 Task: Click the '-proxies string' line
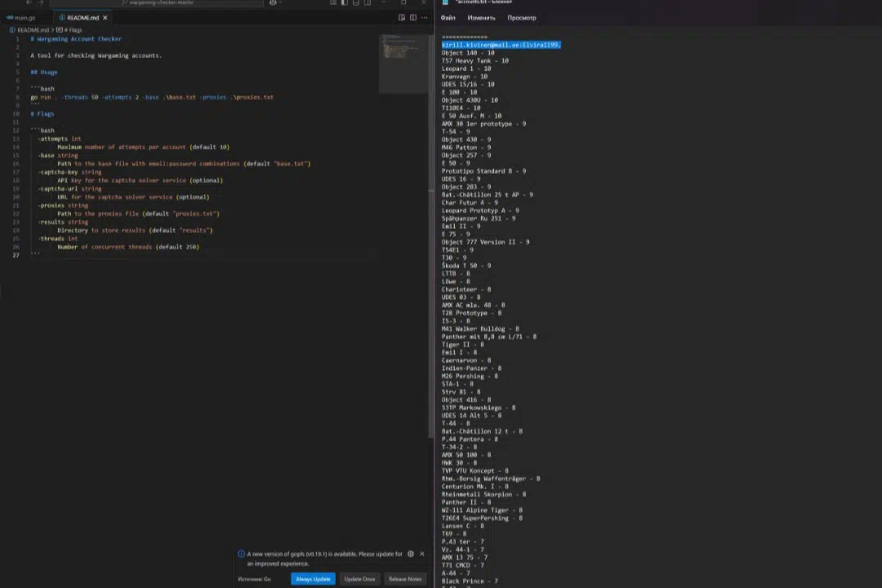click(x=63, y=205)
